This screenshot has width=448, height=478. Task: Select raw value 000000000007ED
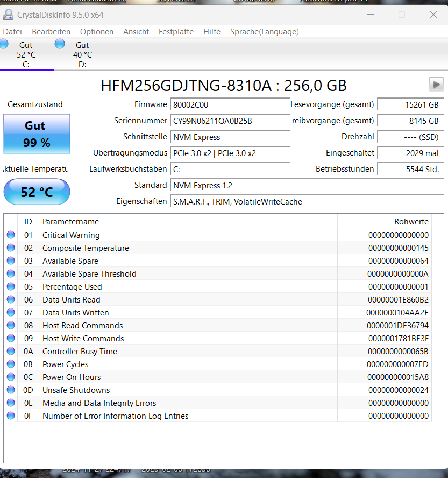(x=398, y=364)
